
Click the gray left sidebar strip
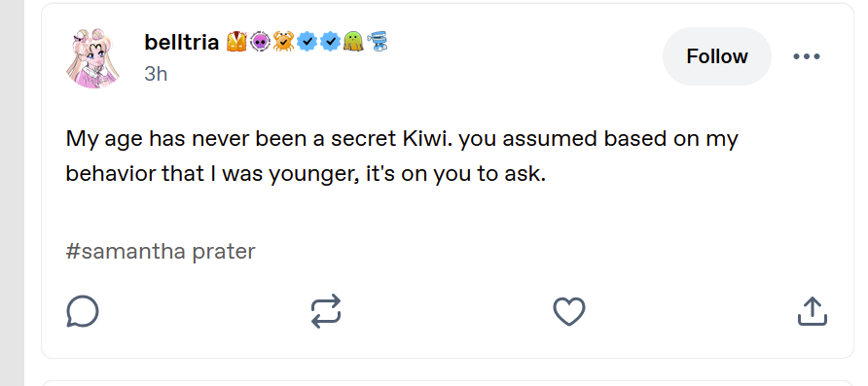click(x=13, y=193)
